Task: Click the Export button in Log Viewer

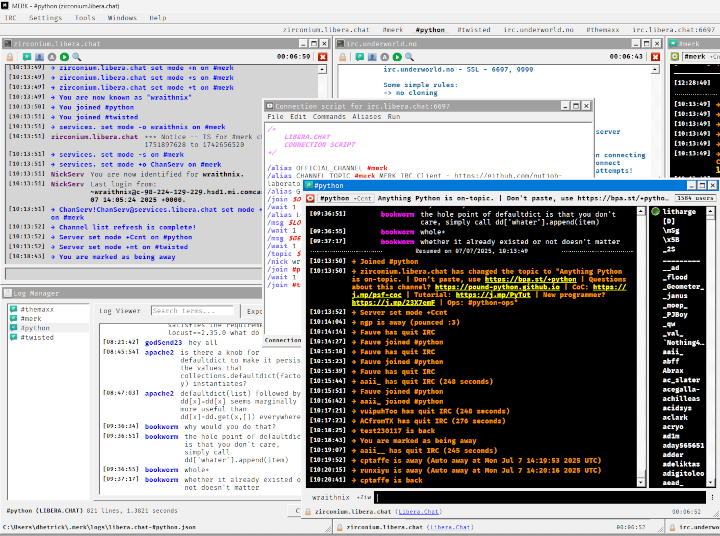Action: (x=253, y=311)
